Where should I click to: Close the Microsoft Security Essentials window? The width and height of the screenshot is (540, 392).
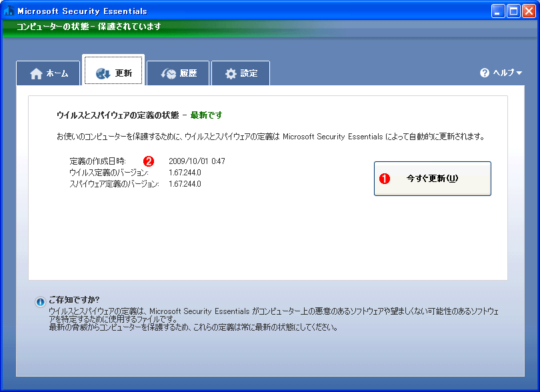click(x=529, y=11)
